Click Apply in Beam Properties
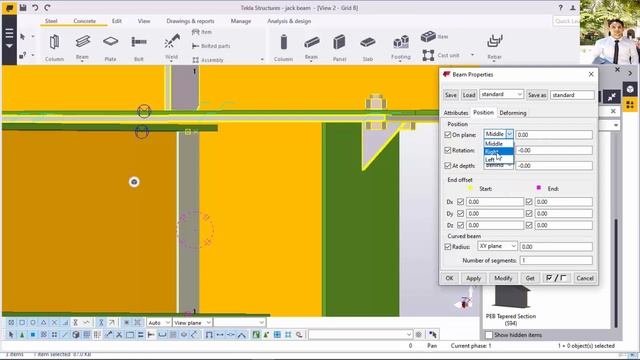The image size is (640, 360). pyautogui.click(x=473, y=278)
